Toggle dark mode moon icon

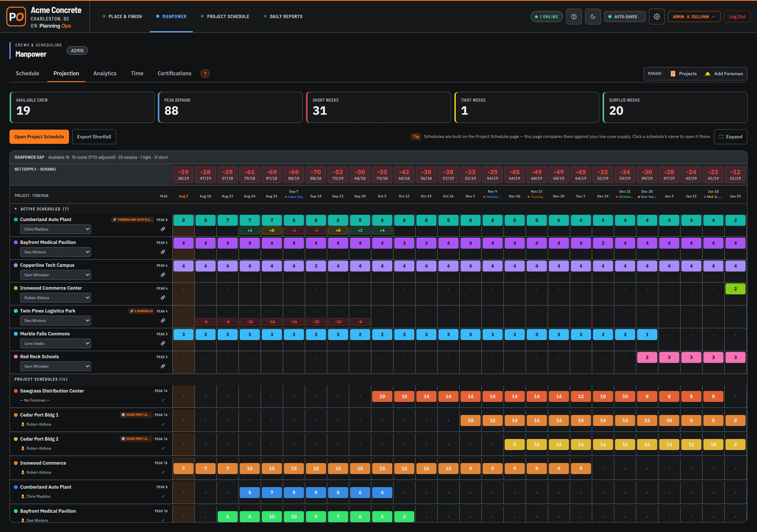pos(593,17)
